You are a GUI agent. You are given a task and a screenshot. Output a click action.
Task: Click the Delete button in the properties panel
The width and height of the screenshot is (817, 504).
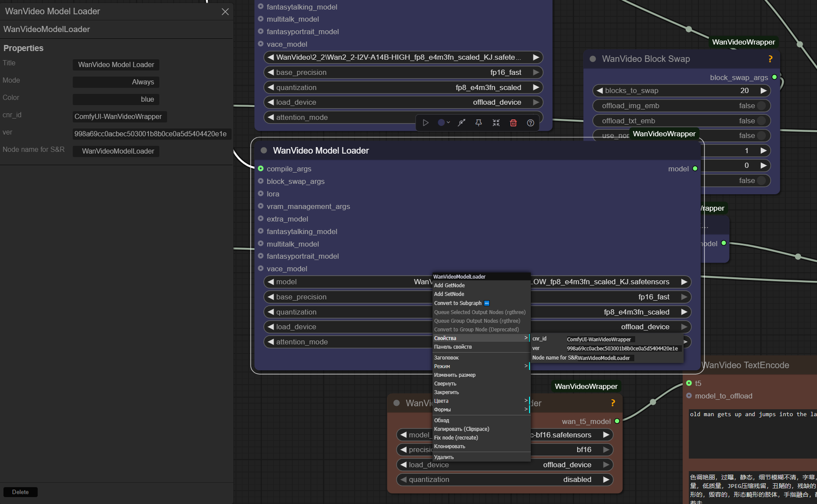(20, 492)
